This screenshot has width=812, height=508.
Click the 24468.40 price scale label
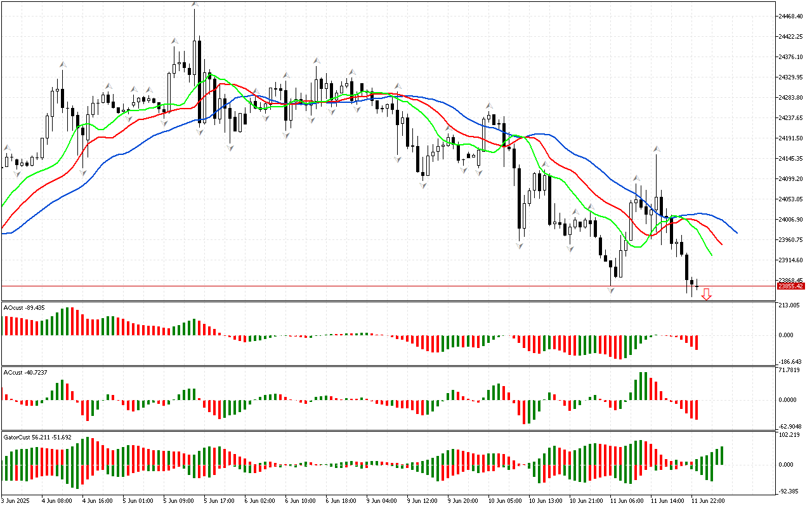point(790,17)
